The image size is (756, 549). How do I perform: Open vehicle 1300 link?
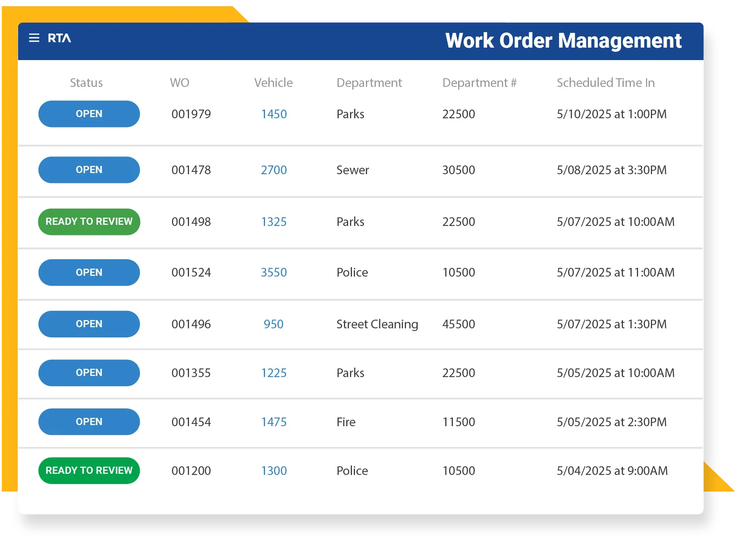274,471
